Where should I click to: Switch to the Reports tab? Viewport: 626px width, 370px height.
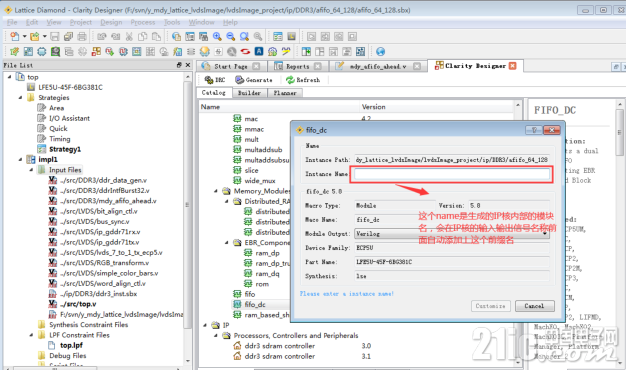[x=298, y=66]
